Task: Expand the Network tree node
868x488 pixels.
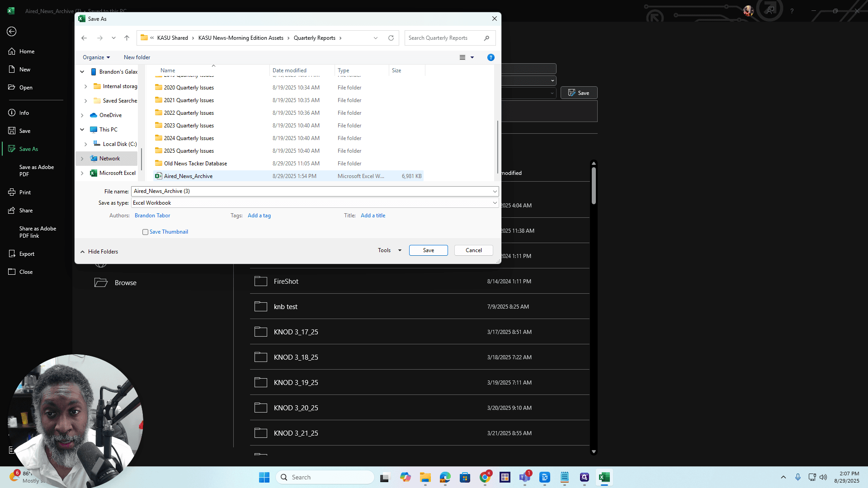Action: [x=82, y=159]
